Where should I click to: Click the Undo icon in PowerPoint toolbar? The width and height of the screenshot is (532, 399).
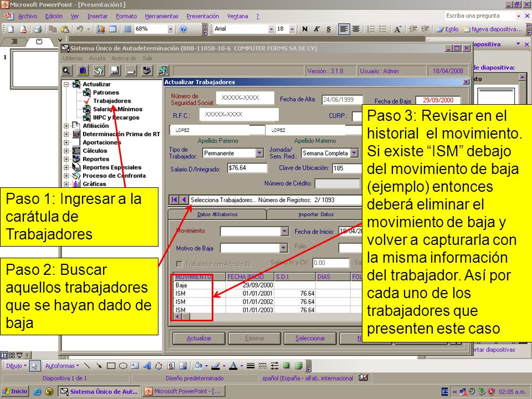pyautogui.click(x=80, y=29)
